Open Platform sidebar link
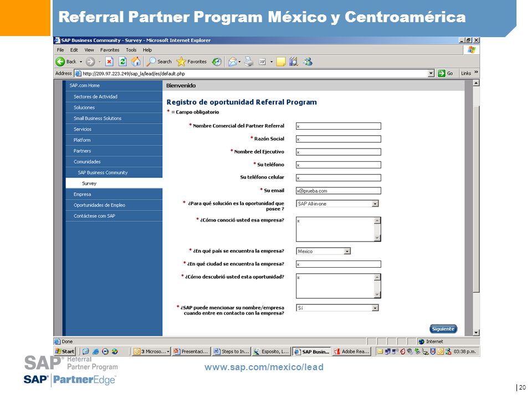Viewport: 532px width, 399px height. tap(82, 140)
